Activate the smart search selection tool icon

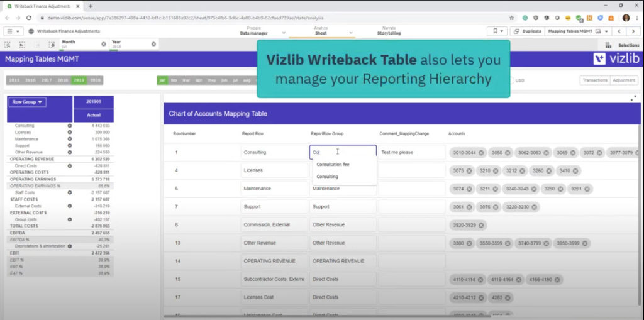[x=8, y=45]
